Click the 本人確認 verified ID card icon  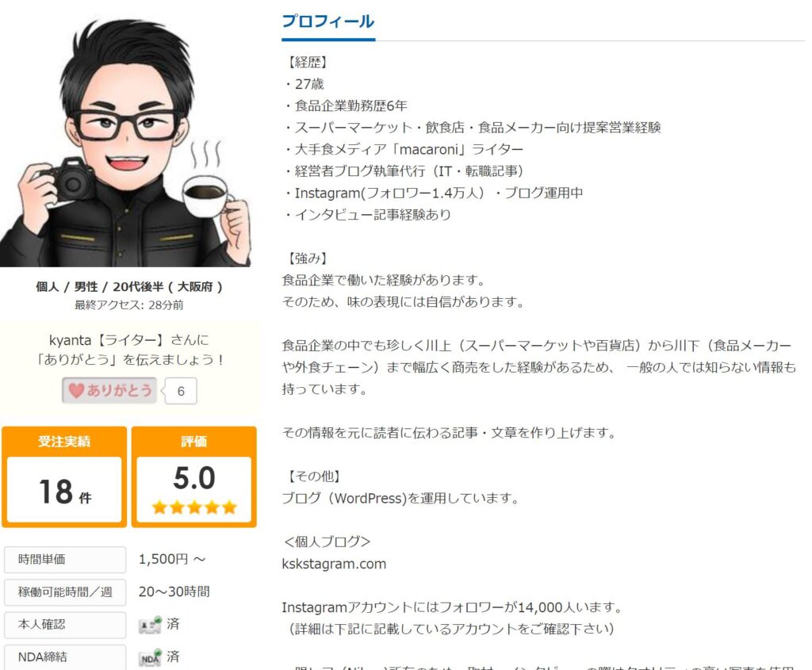(x=150, y=625)
